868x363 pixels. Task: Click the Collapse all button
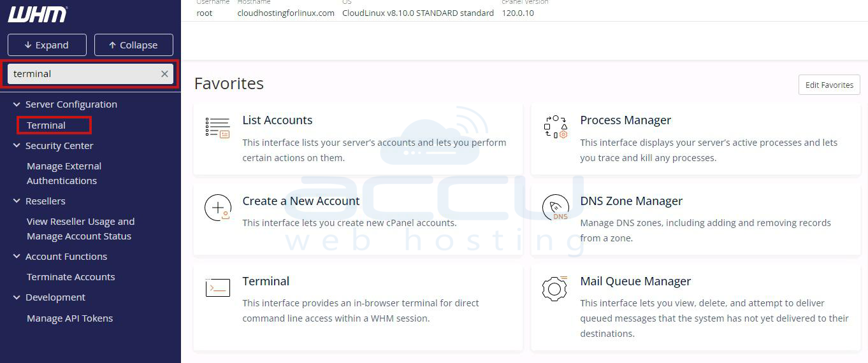click(x=133, y=45)
